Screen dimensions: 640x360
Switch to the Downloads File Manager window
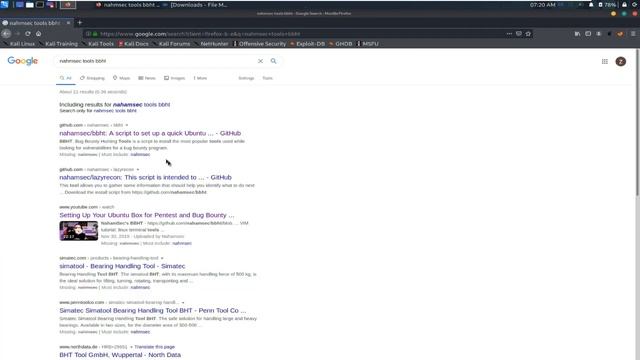coord(195,5)
